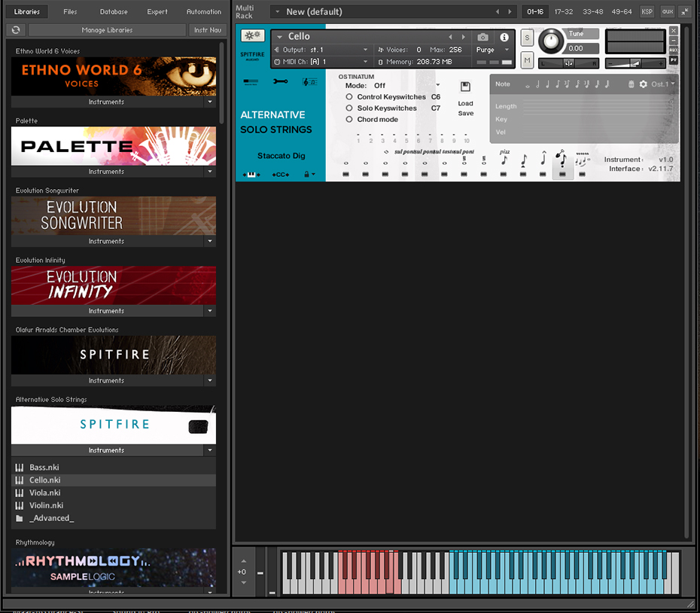Toggle the AUX button on instrument header
Image resolution: width=700 pixels, height=613 pixels.
point(674,50)
